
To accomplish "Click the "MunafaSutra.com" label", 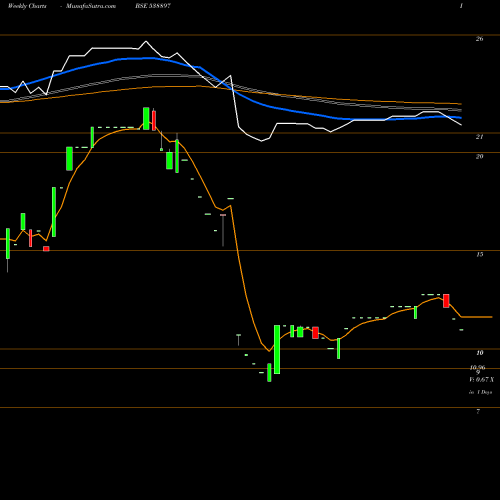I will (x=91, y=6).
